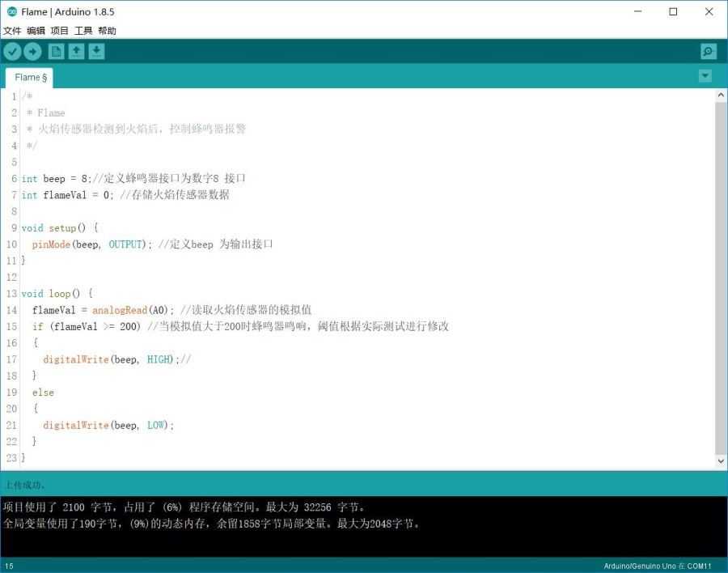Maximize the Arduino window
Image resolution: width=728 pixels, height=573 pixels.
pos(673,11)
